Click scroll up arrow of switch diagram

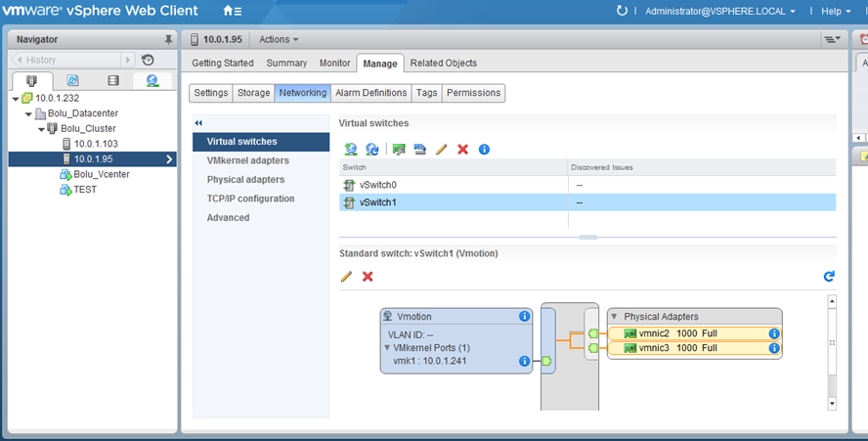click(x=832, y=301)
